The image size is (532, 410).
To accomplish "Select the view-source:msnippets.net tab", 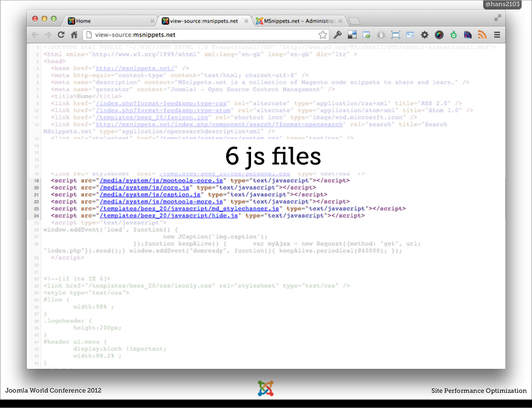I will (x=204, y=21).
